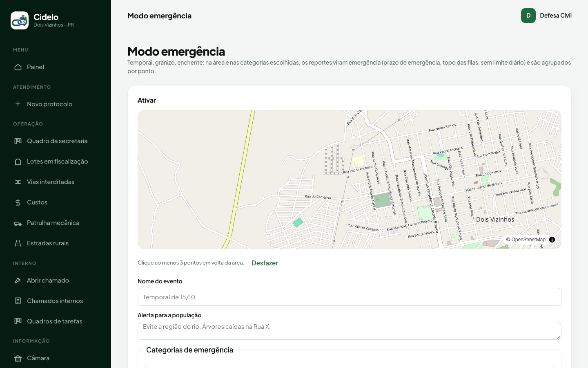Open Estradas rurais in the sidebar

coord(56,243)
